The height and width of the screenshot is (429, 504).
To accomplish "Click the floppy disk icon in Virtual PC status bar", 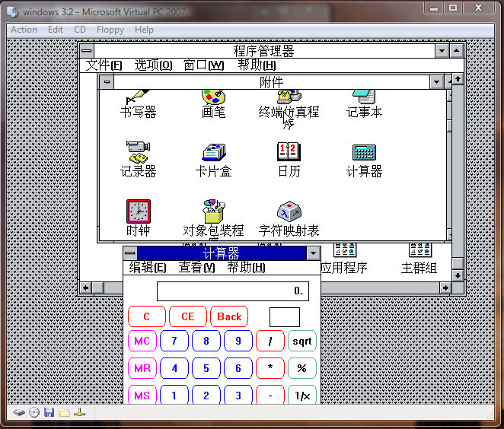I will (x=49, y=412).
